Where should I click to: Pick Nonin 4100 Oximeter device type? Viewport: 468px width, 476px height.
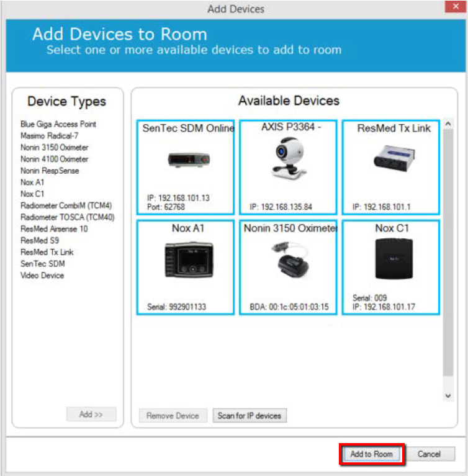tap(55, 159)
